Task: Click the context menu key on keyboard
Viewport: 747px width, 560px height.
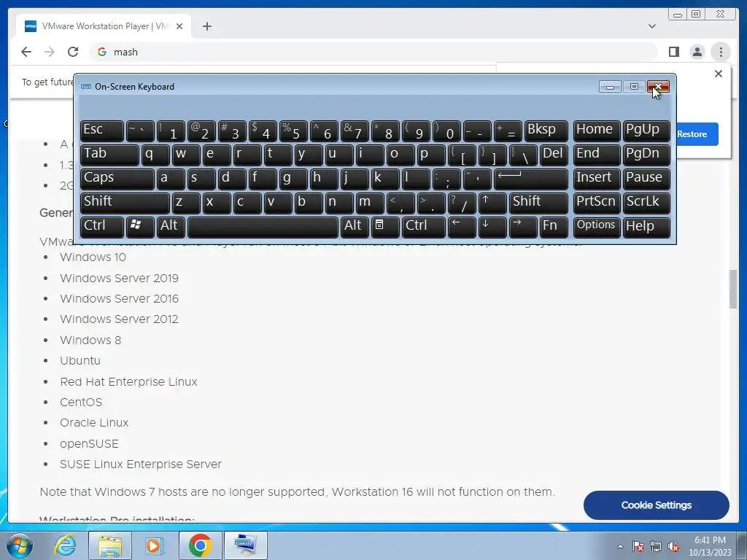Action: [385, 227]
